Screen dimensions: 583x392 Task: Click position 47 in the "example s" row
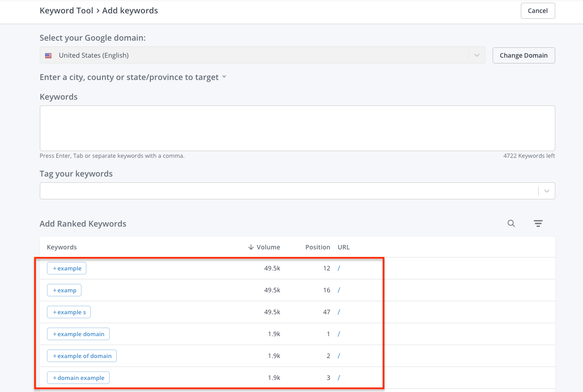[x=327, y=312]
